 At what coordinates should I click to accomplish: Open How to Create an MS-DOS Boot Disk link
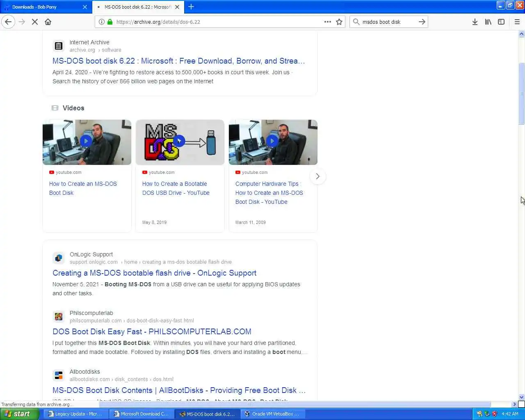point(83,188)
